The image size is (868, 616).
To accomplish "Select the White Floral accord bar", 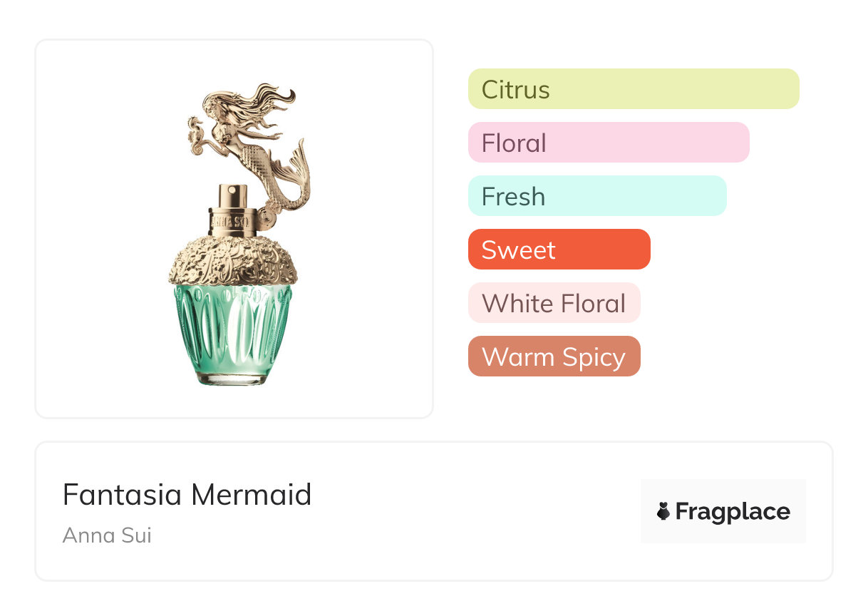I will click(554, 303).
